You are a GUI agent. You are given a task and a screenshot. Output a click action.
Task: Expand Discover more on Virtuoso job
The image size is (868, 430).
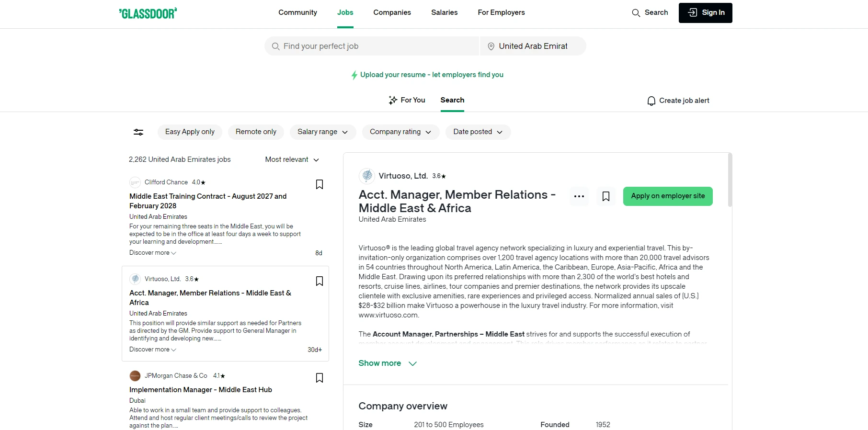coord(153,350)
